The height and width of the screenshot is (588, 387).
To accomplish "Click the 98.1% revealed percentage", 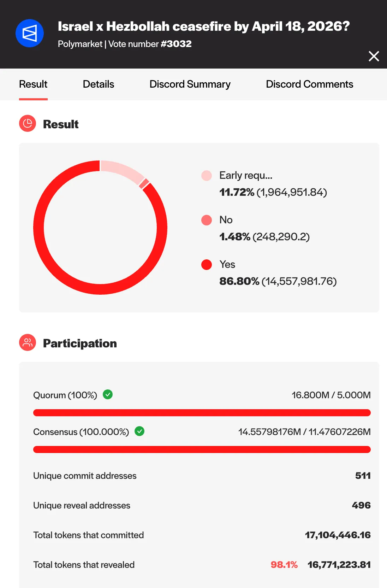I will click(x=284, y=565).
